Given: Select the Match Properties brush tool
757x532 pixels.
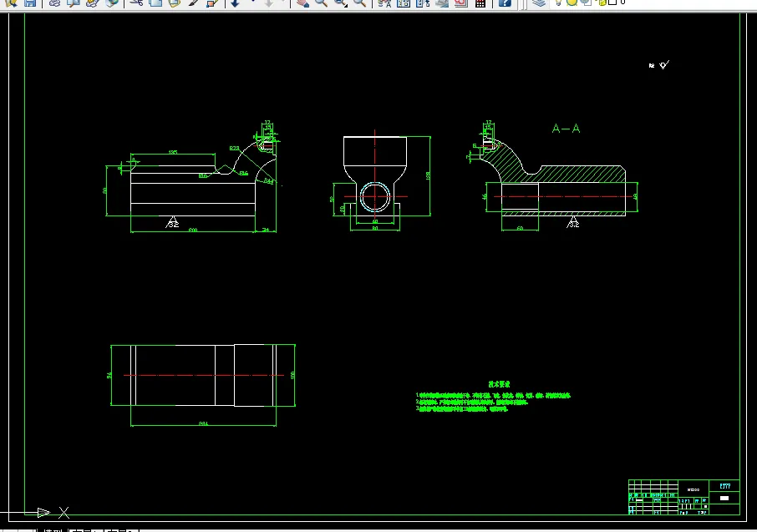Looking at the screenshot, I should [194, 3].
